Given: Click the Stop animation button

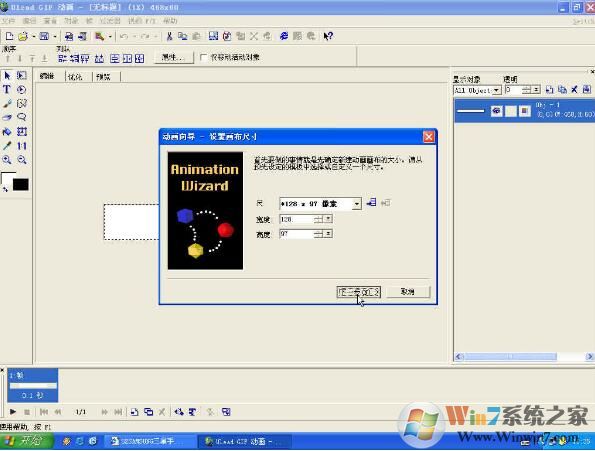Looking at the screenshot, I should [27, 412].
